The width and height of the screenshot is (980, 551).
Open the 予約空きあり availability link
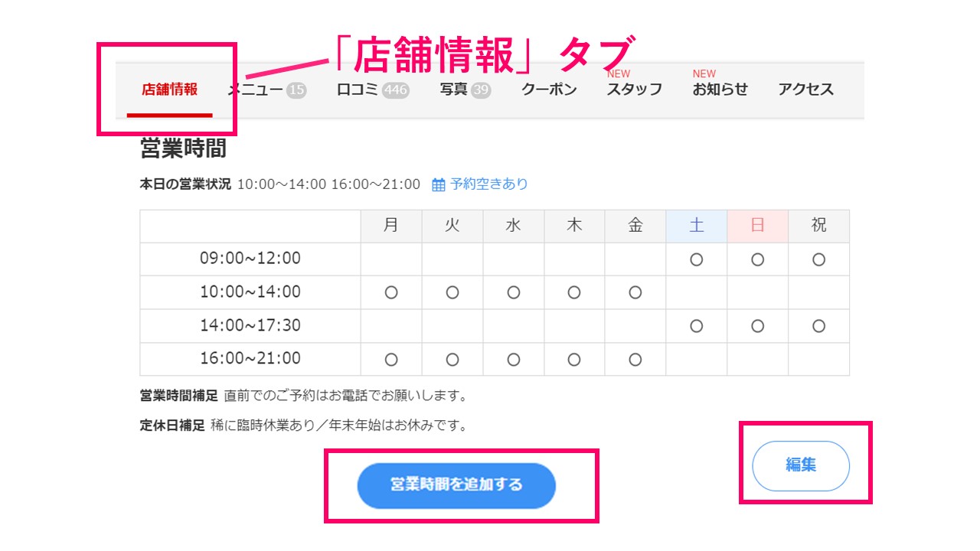tap(488, 184)
